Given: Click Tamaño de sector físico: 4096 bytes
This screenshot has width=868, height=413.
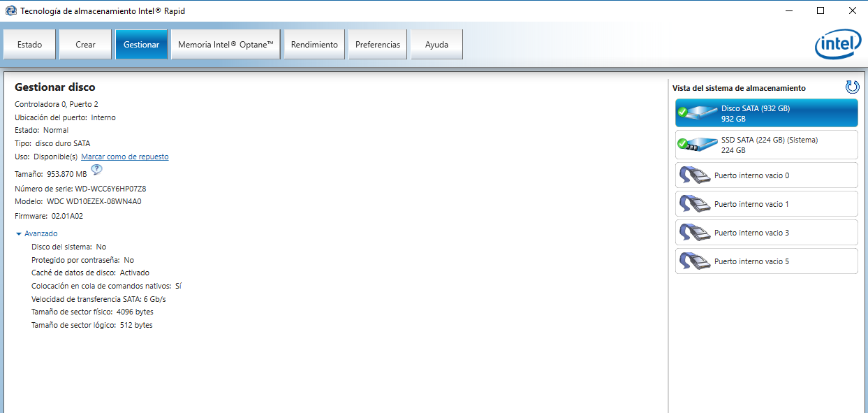Looking at the screenshot, I should click(x=92, y=312).
